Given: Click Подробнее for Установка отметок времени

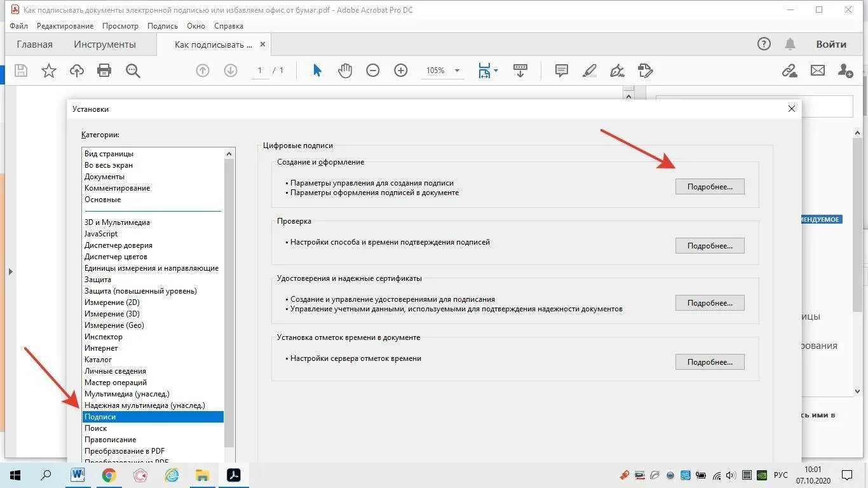Looking at the screenshot, I should 710,362.
